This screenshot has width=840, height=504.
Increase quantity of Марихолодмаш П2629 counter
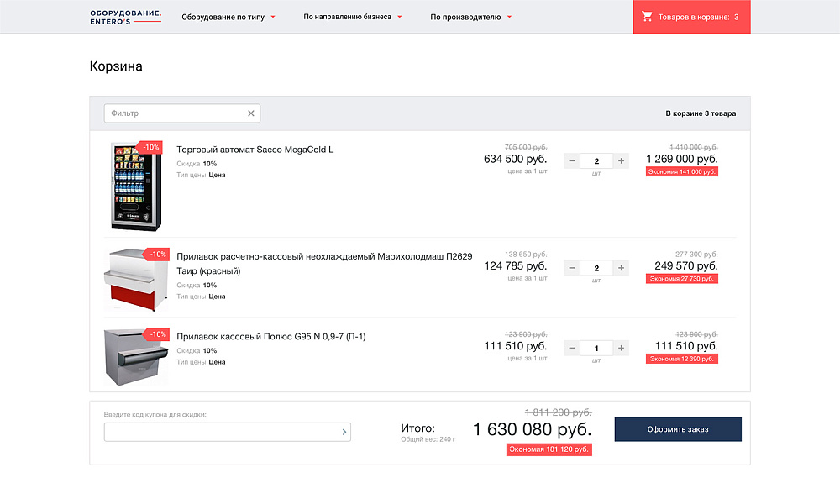[621, 269]
